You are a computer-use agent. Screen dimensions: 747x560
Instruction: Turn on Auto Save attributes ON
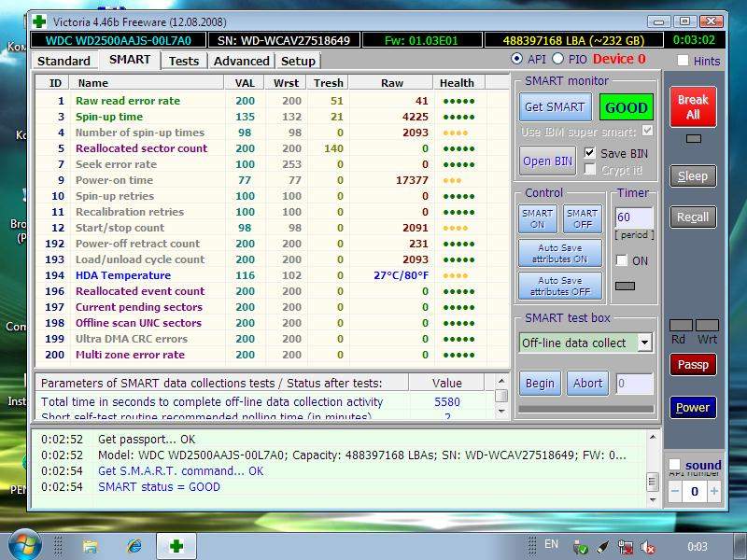(559, 253)
